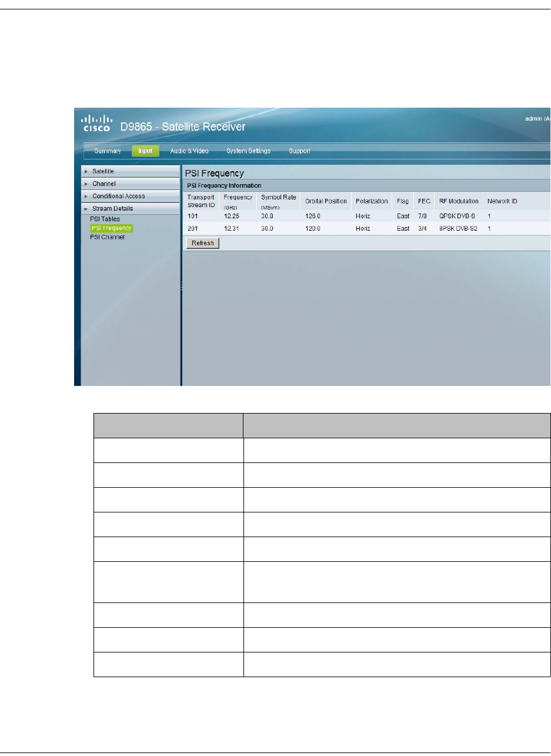This screenshot has width=551, height=756.
Task: Click the Flag column header
Action: [403, 201]
